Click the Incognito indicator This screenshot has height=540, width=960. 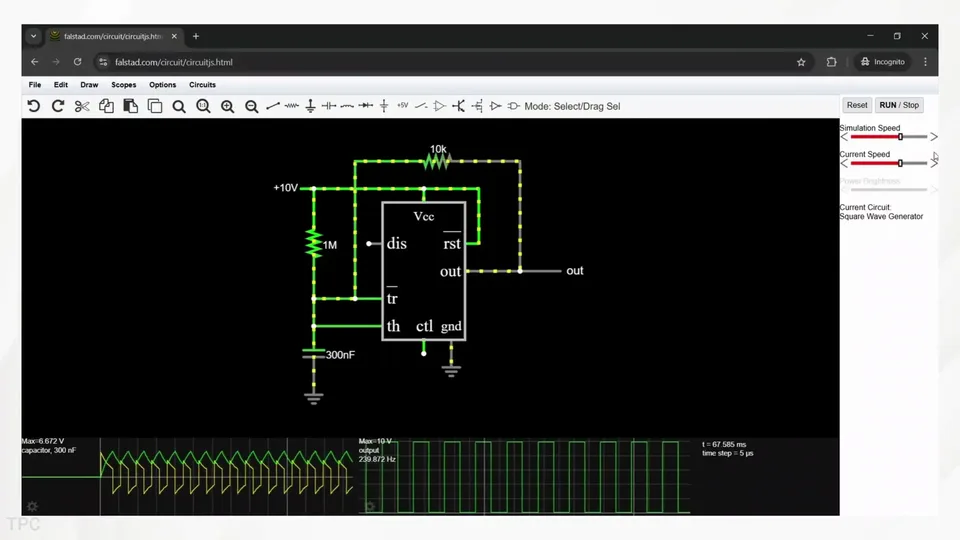point(882,62)
